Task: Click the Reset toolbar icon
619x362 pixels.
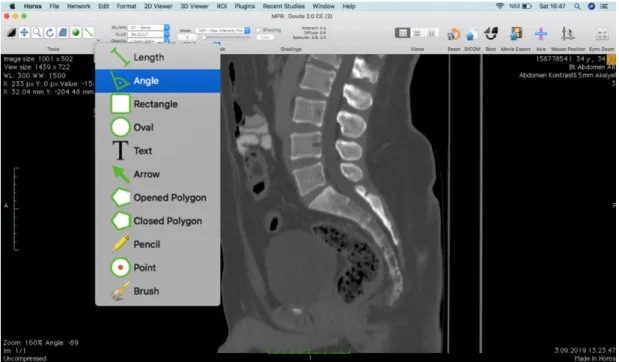Action: [454, 34]
